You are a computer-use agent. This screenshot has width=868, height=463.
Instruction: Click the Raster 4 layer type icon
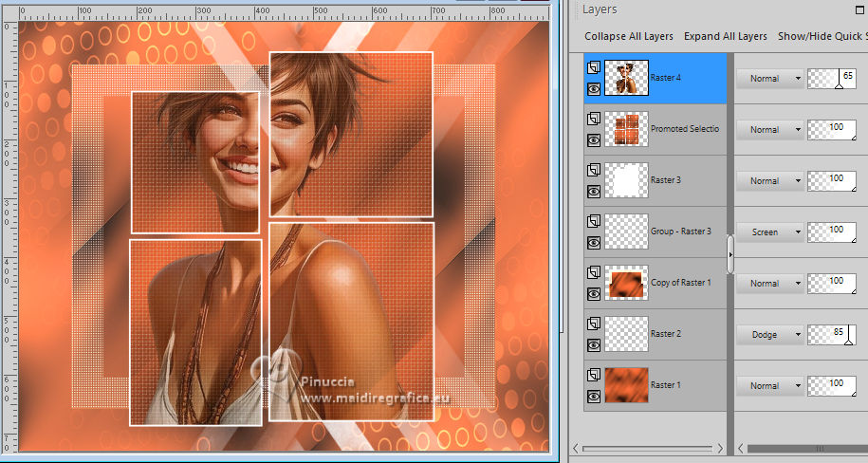(x=594, y=67)
